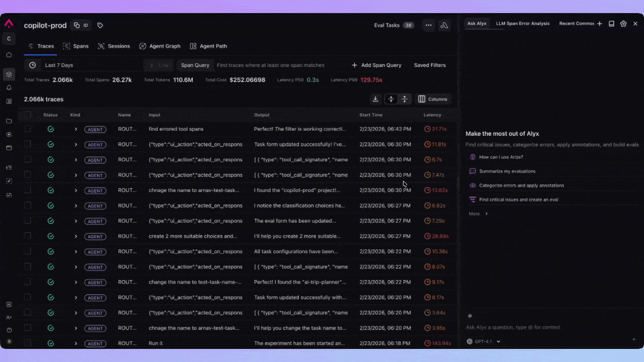
Task: Click the Span Query button
Action: coord(195,65)
